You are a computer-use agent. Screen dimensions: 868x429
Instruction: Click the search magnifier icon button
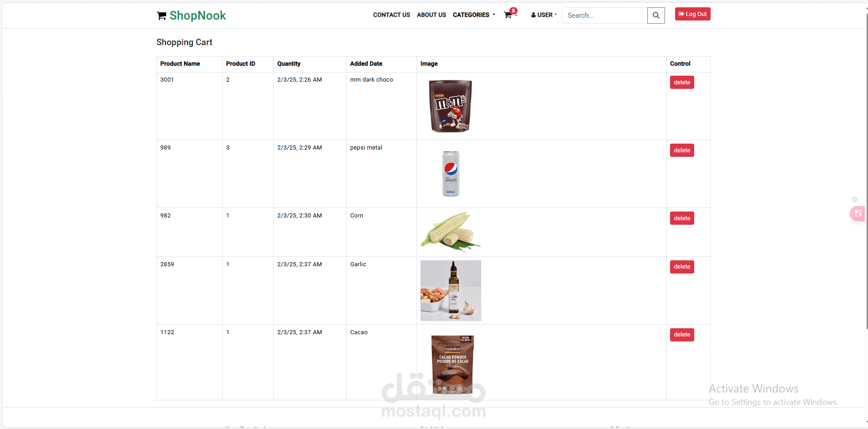[656, 16]
